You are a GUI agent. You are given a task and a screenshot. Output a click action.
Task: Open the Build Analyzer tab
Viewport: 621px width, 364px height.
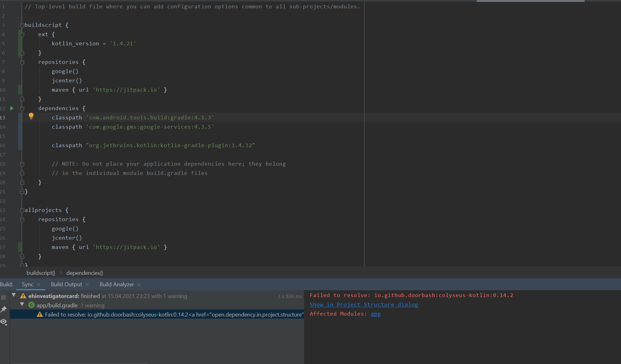116,284
